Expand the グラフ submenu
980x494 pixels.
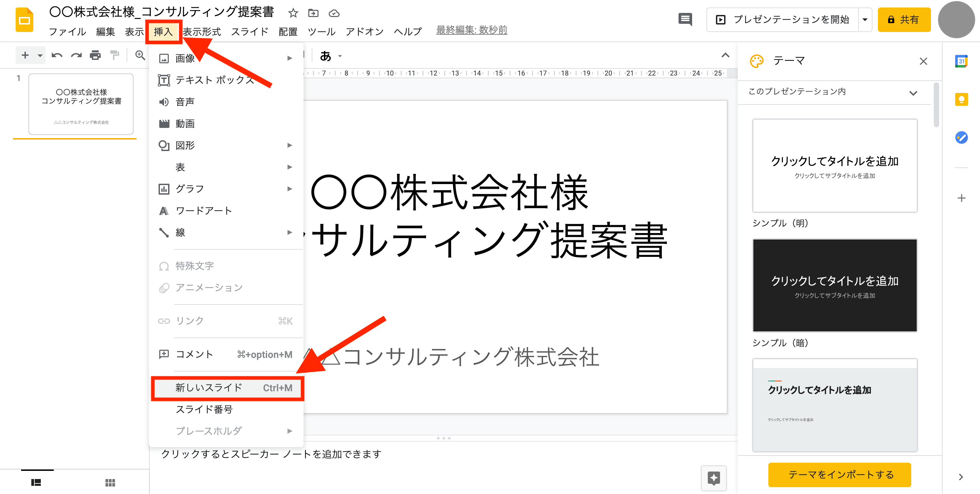tap(226, 189)
